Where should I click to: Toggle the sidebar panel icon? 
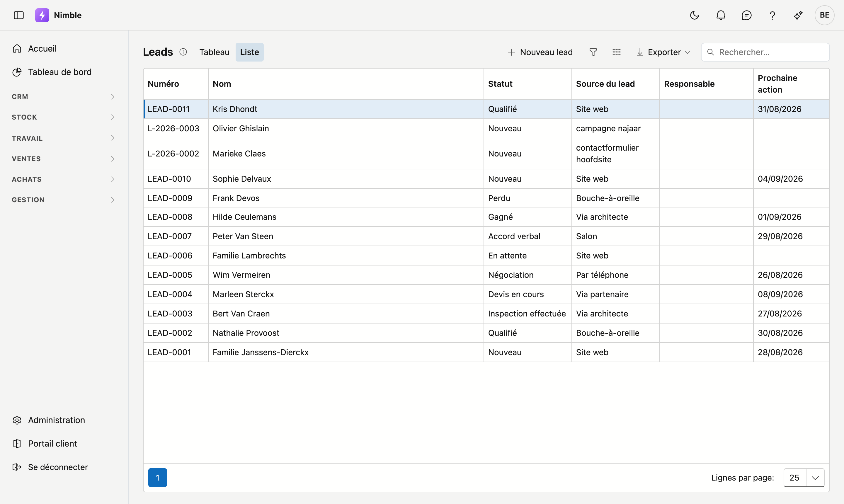click(x=19, y=15)
